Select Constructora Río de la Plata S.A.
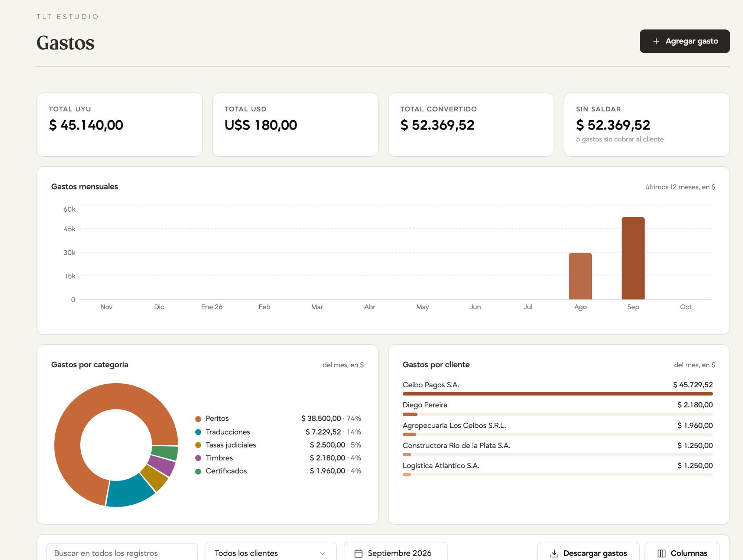The height and width of the screenshot is (560, 743). point(558,448)
